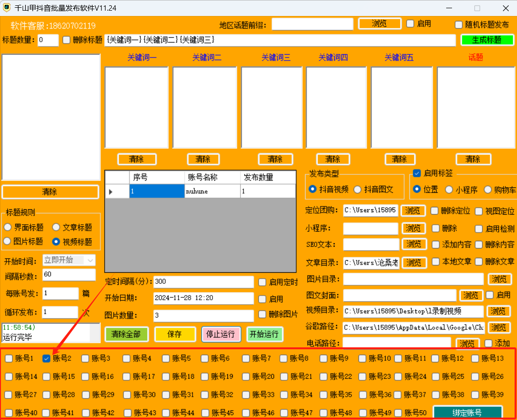Choose the 小程序 tag option
This screenshot has height=420, width=517.
pyautogui.click(x=449, y=189)
